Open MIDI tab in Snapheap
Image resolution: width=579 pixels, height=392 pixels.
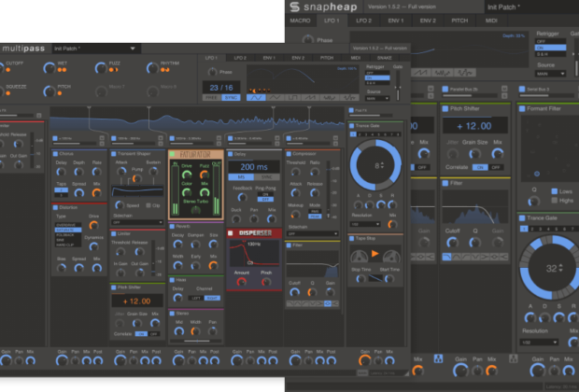pos(491,21)
